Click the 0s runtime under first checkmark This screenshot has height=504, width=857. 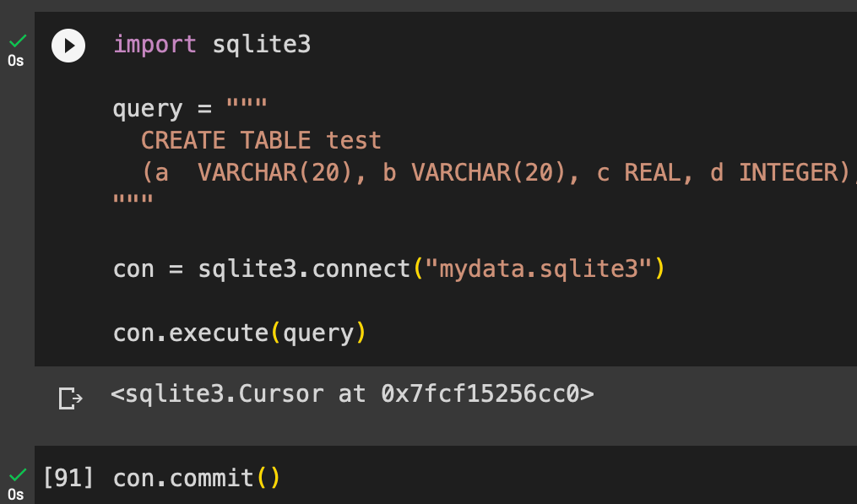[x=16, y=60]
